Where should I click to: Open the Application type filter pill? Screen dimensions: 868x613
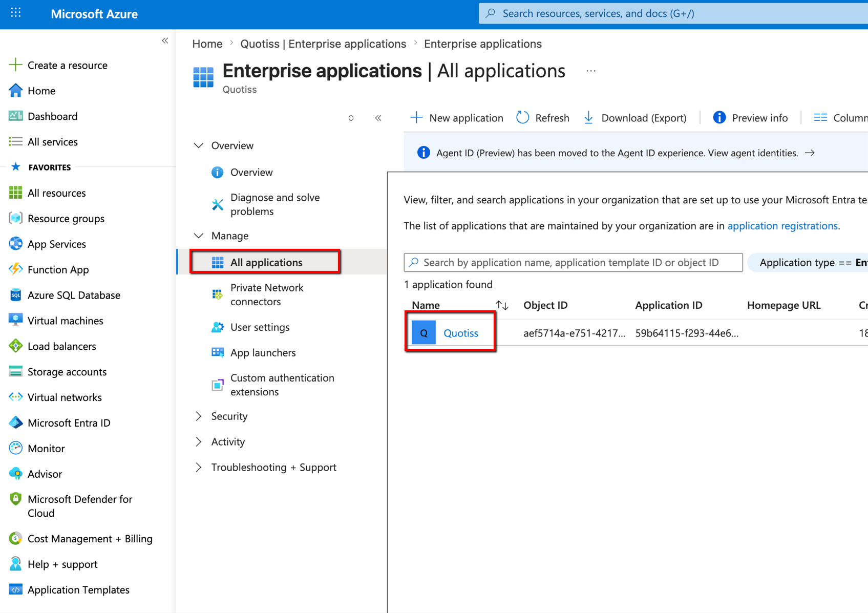(x=808, y=263)
